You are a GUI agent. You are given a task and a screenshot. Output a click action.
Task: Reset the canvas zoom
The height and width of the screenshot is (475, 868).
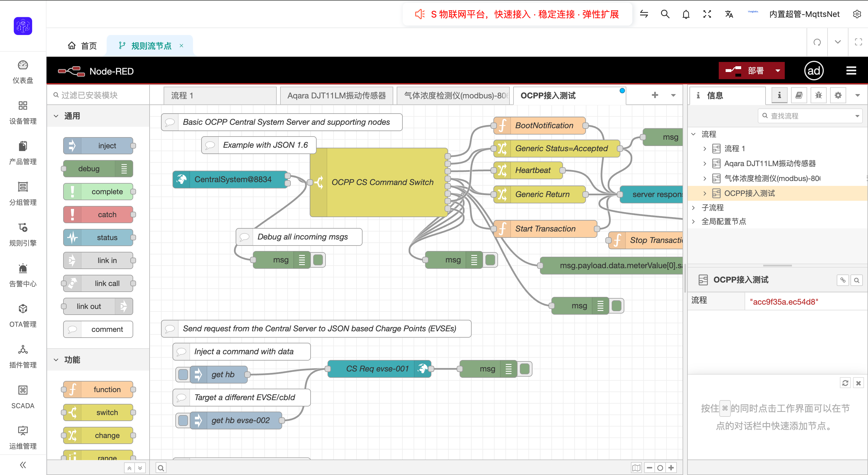pyautogui.click(x=660, y=468)
